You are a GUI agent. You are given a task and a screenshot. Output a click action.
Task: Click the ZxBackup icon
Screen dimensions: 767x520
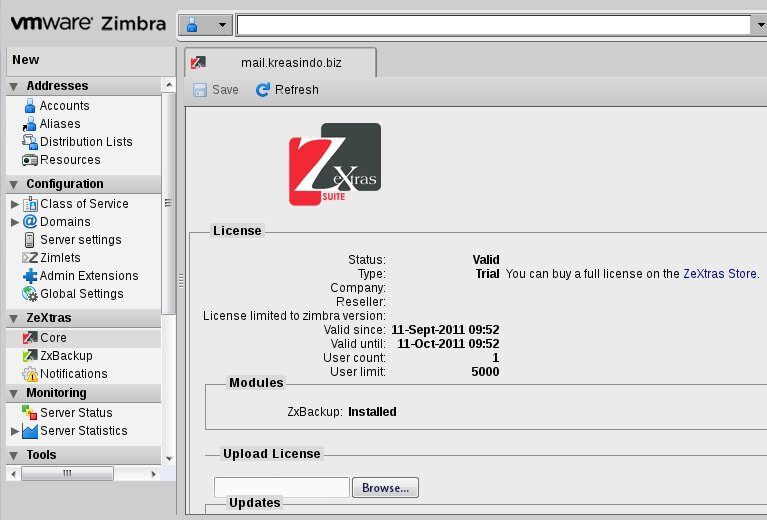click(30, 356)
